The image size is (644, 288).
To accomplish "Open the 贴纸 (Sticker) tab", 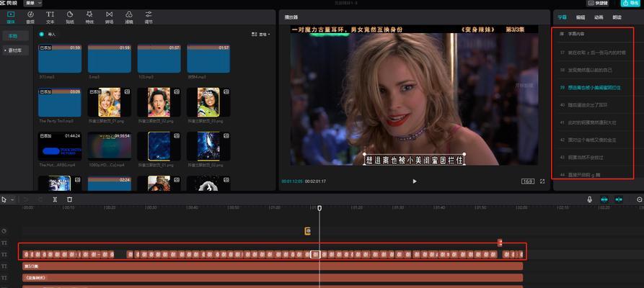I will tap(70, 17).
